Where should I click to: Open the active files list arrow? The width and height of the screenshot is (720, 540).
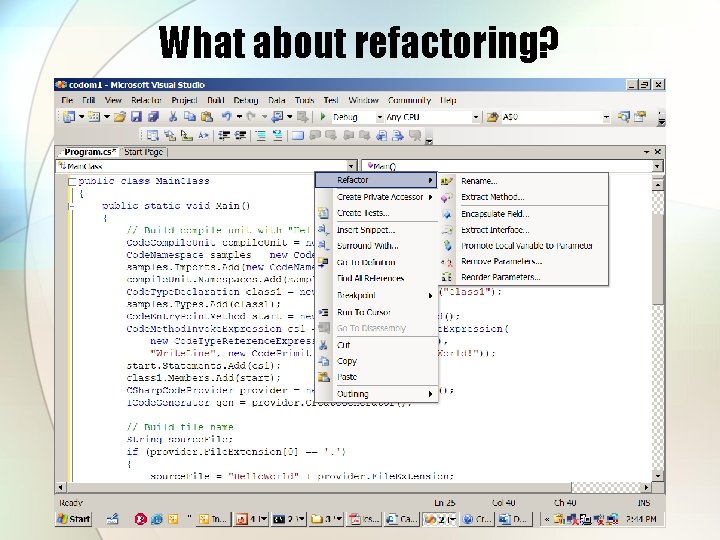coord(646,152)
